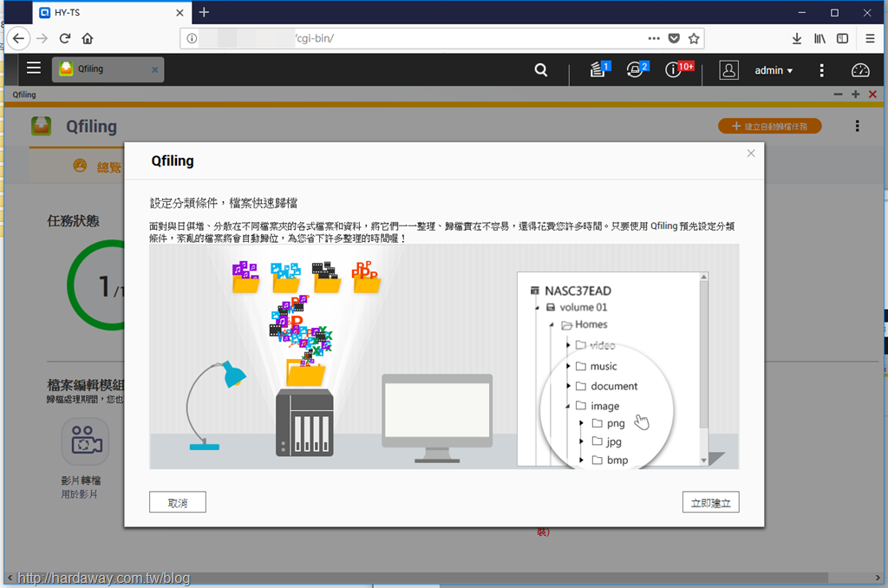888x588 pixels.
Task: Click the 取消 cancel button
Action: (x=178, y=502)
